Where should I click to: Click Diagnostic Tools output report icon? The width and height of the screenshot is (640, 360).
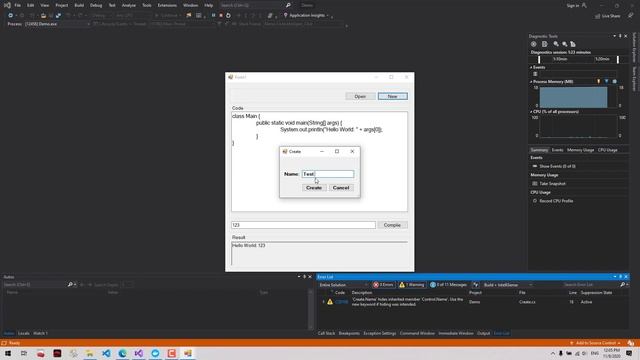point(544,44)
